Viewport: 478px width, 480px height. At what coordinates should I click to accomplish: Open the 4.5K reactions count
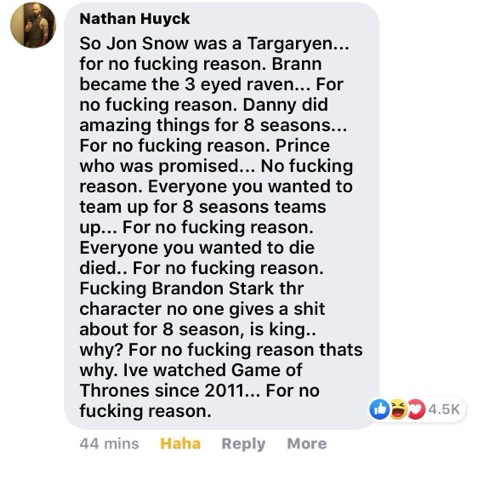(444, 409)
